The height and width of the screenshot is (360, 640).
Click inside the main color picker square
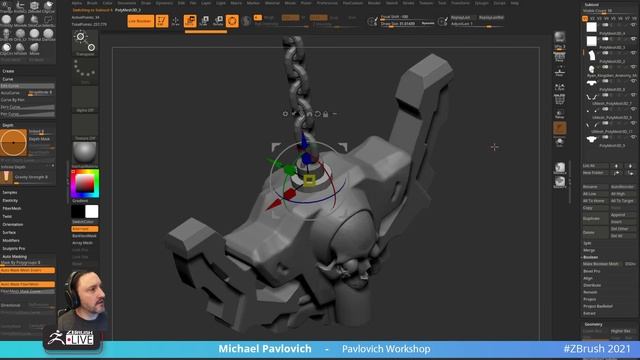tap(84, 183)
